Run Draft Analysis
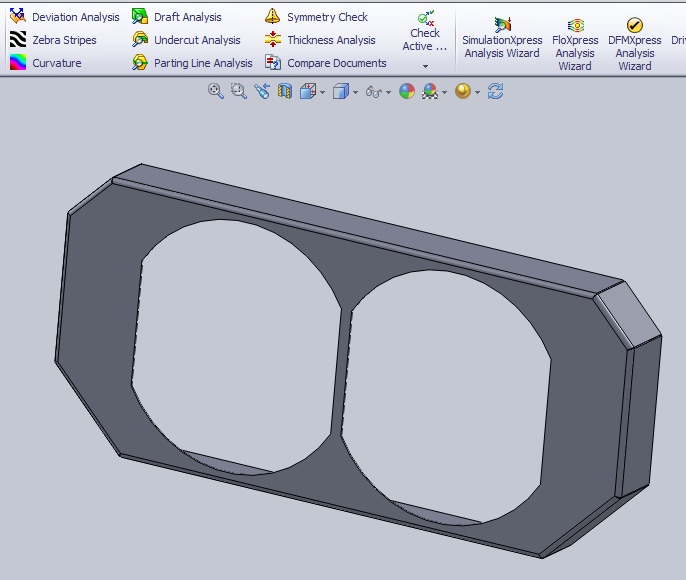Screen dimensions: 686x580 click(x=177, y=17)
